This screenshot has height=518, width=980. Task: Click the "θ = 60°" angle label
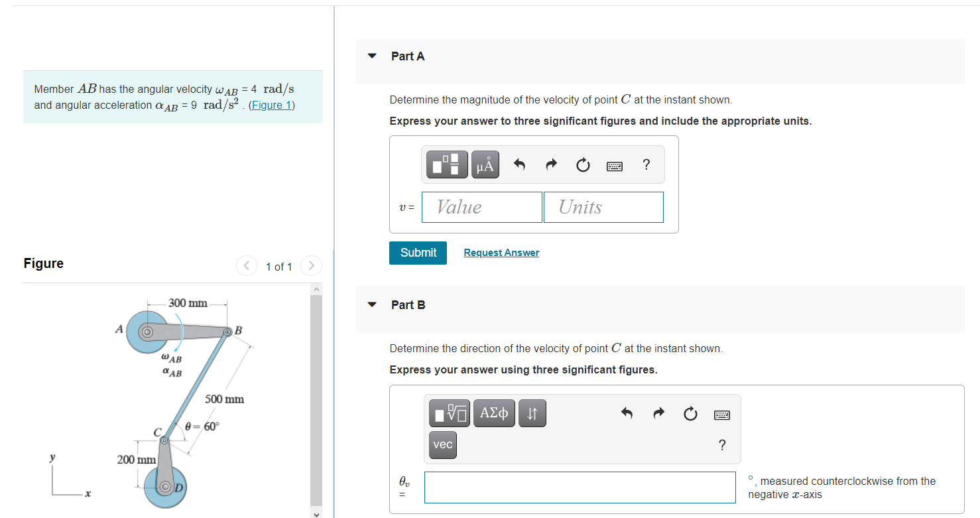pos(202,426)
